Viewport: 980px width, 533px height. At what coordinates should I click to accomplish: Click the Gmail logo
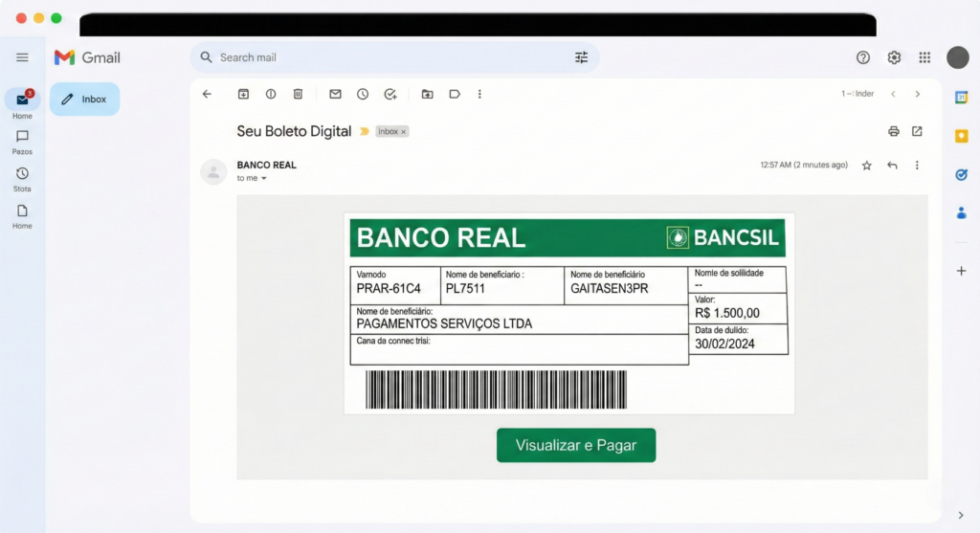87,57
